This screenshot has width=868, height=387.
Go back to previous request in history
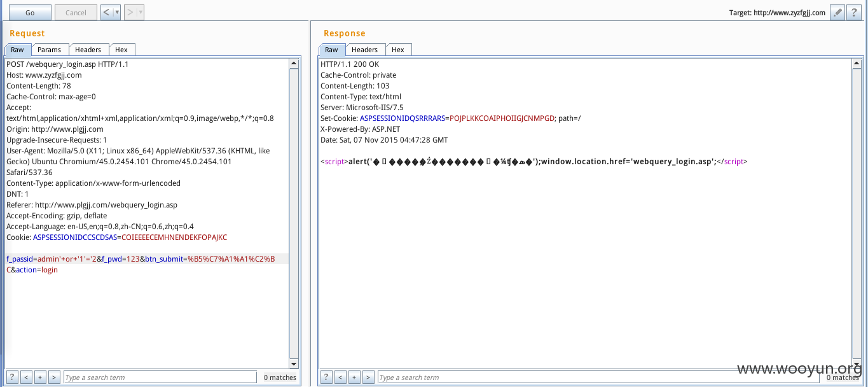pyautogui.click(x=107, y=12)
